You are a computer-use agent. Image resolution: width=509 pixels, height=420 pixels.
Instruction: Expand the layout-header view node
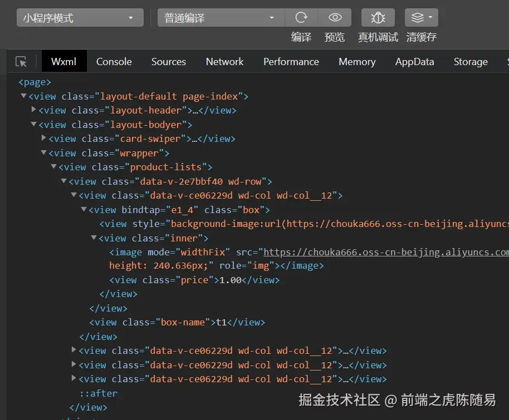pyautogui.click(x=33, y=109)
